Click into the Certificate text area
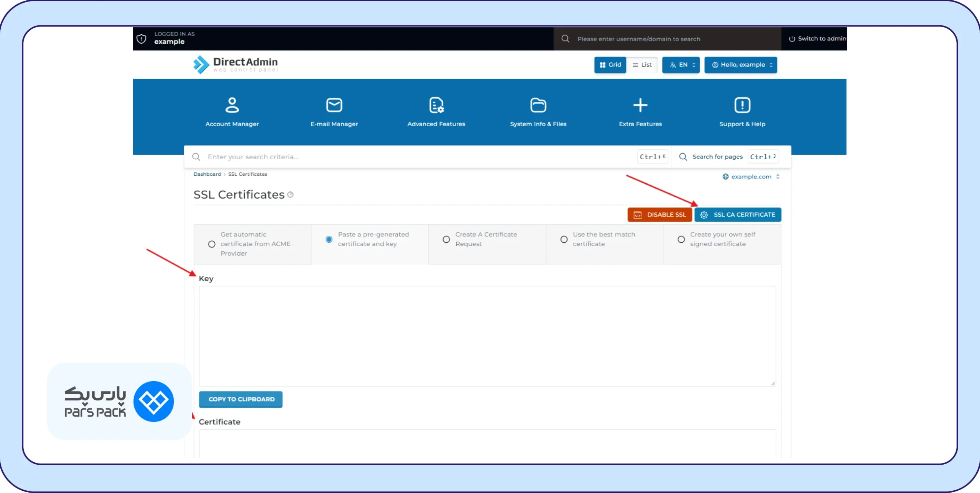This screenshot has width=980, height=493. [487, 443]
